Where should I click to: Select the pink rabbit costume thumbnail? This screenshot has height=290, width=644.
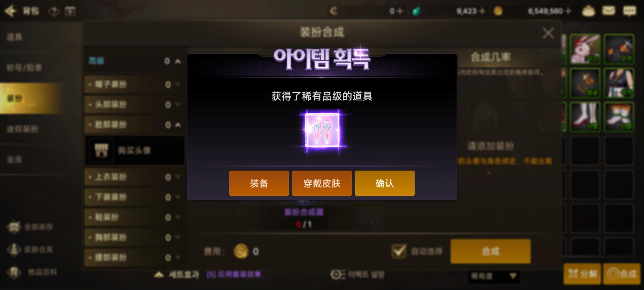point(585,49)
